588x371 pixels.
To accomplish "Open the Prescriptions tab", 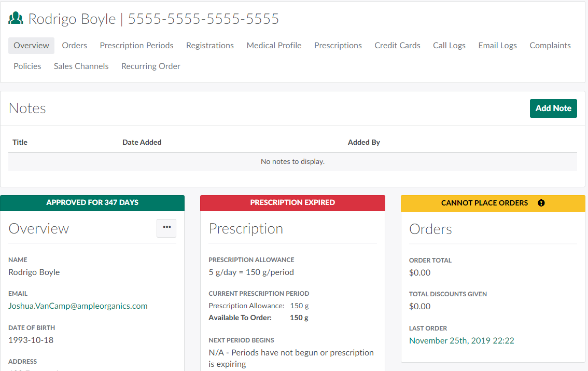I will [x=338, y=46].
